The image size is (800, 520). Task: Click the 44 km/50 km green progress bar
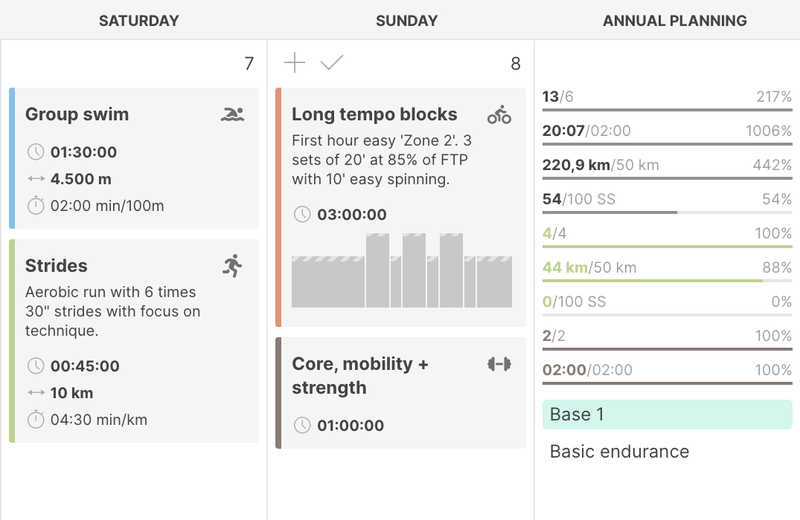click(666, 281)
